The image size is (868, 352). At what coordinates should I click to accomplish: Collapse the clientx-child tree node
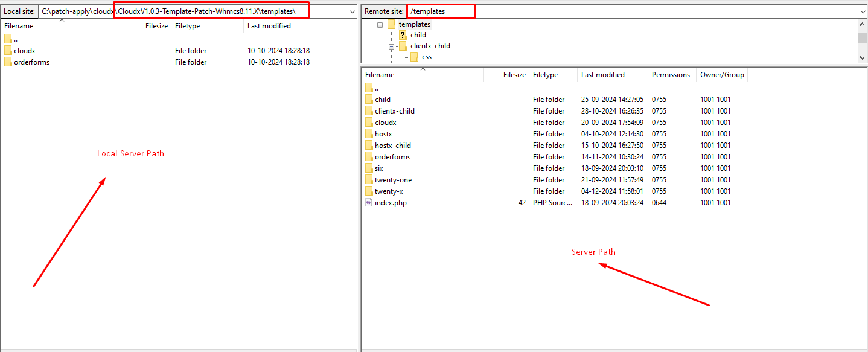click(392, 46)
